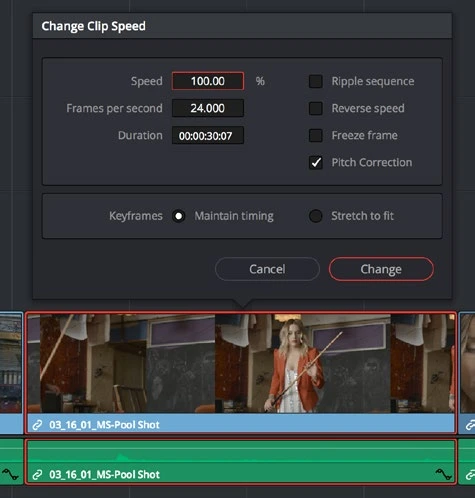Select the next video clip on the right
This screenshot has width=475, height=498.
[x=467, y=373]
